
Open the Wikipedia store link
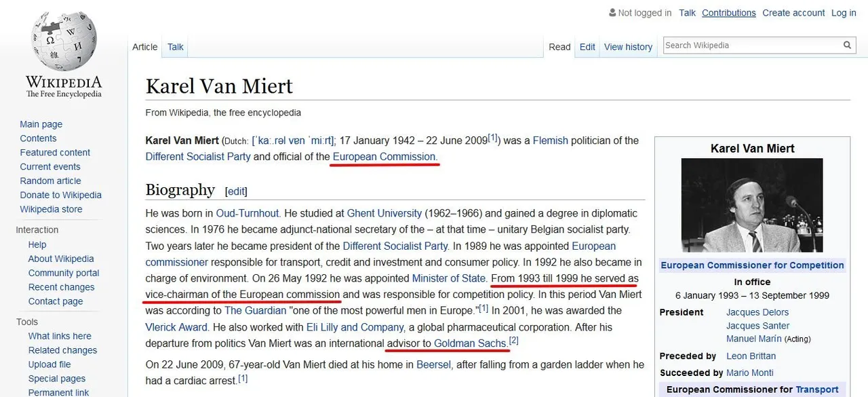pyautogui.click(x=51, y=210)
